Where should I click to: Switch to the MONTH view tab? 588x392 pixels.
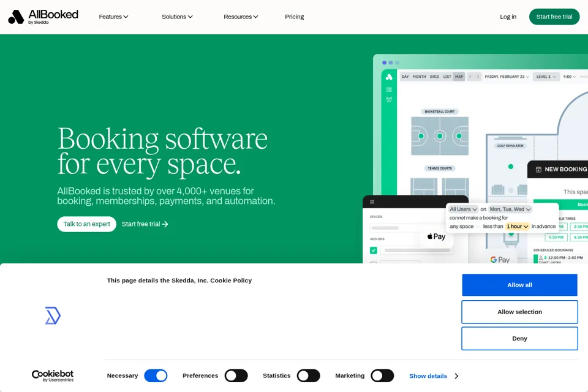pyautogui.click(x=419, y=77)
